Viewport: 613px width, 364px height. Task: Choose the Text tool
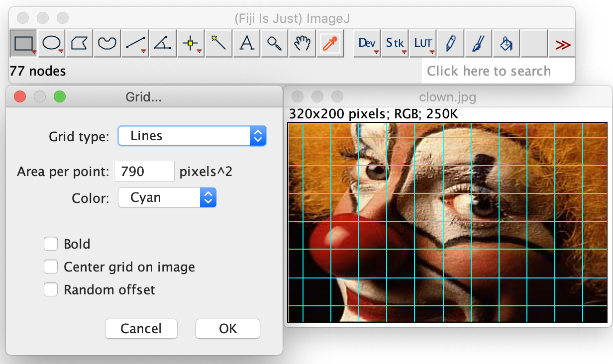[246, 43]
